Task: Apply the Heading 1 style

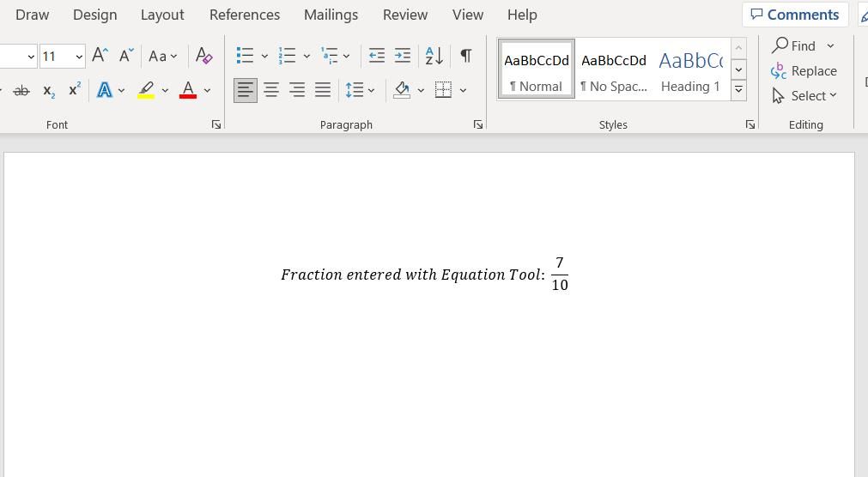Action: pyautogui.click(x=691, y=69)
